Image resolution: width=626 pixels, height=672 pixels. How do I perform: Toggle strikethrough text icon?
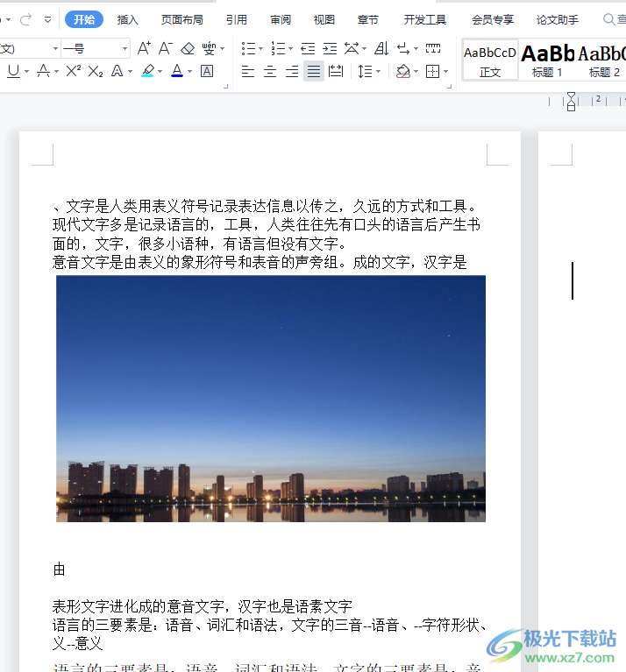[x=43, y=71]
